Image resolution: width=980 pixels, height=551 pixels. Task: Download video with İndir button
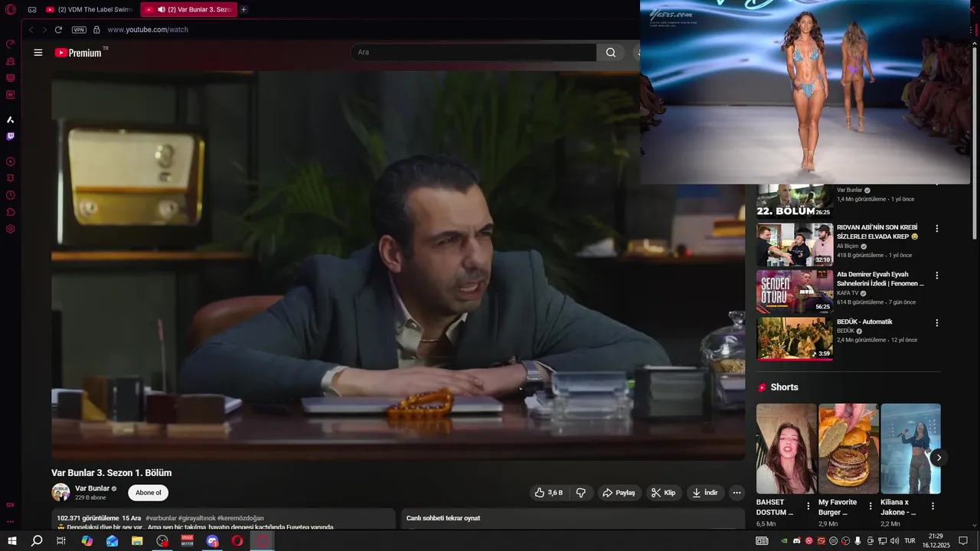pos(705,493)
